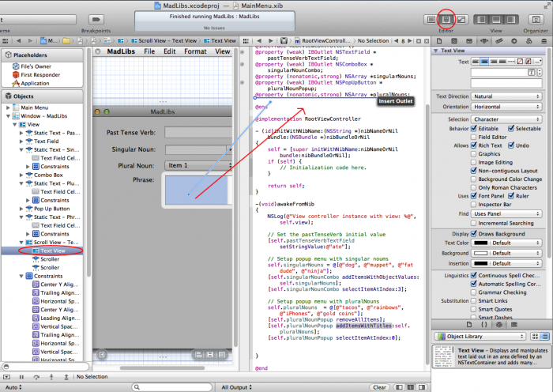The width and height of the screenshot is (553, 392).
Task: Show the View Effects inspector tab
Action: [544, 41]
